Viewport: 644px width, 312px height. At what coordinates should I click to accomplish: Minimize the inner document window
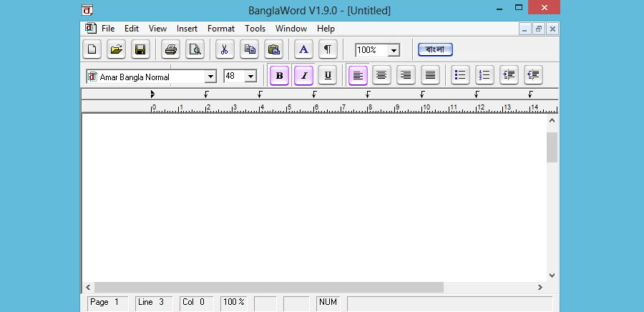coord(525,29)
